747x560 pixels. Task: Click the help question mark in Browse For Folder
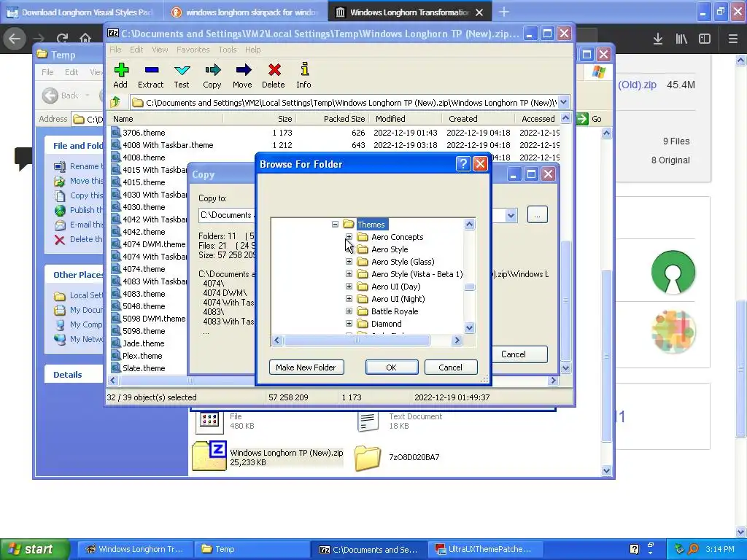coord(463,164)
